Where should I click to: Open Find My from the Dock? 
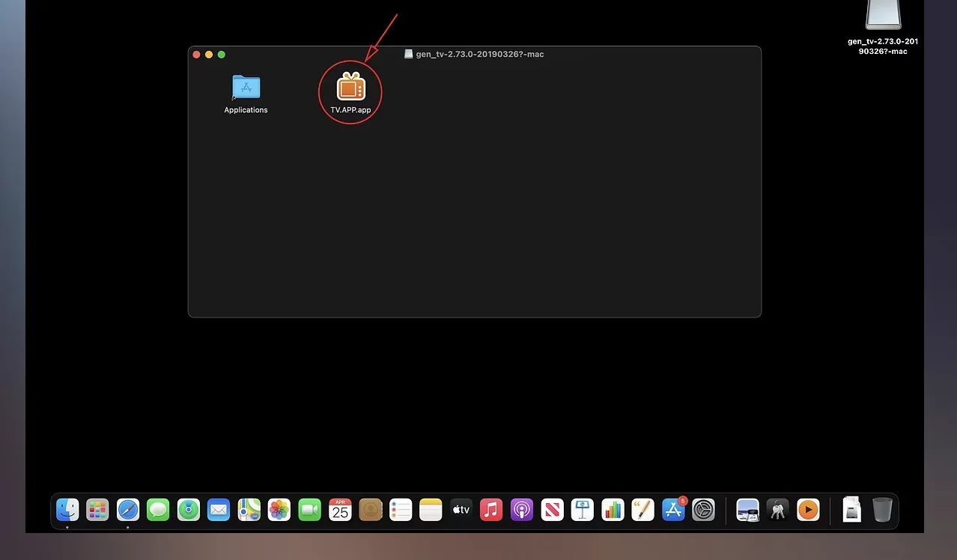189,510
